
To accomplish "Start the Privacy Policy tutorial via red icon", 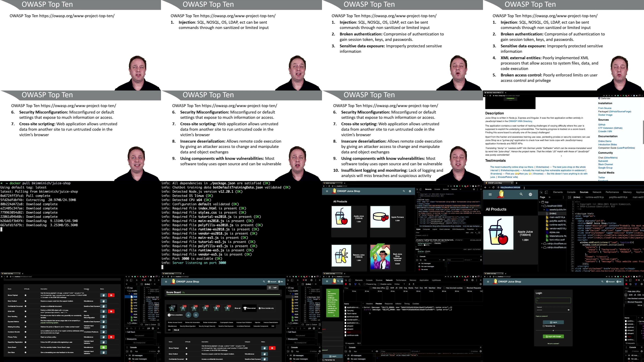I will point(111,337).
